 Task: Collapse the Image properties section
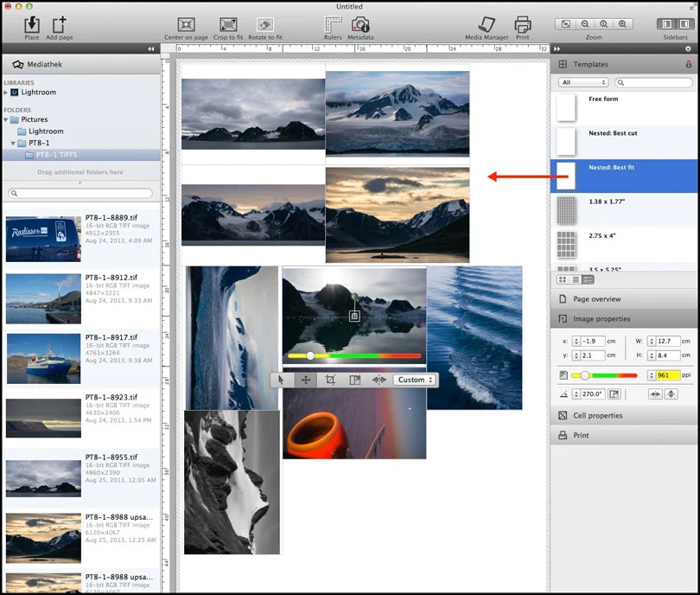pos(624,318)
